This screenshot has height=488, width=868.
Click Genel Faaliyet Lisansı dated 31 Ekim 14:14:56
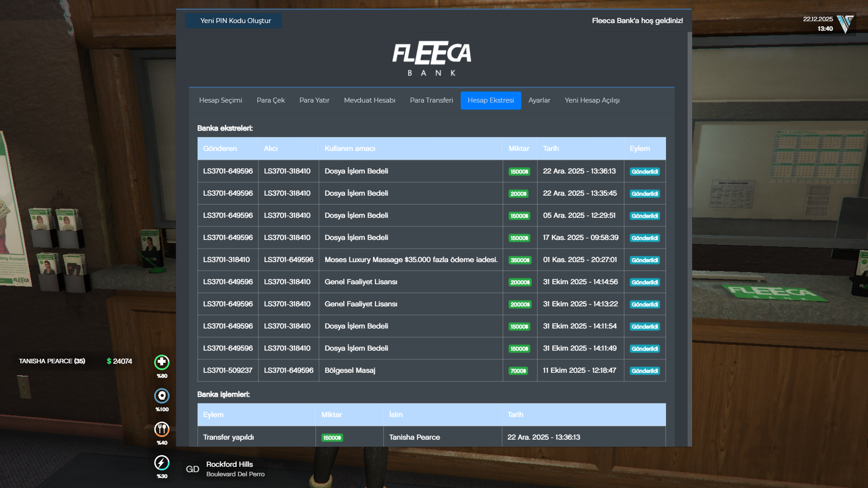361,282
